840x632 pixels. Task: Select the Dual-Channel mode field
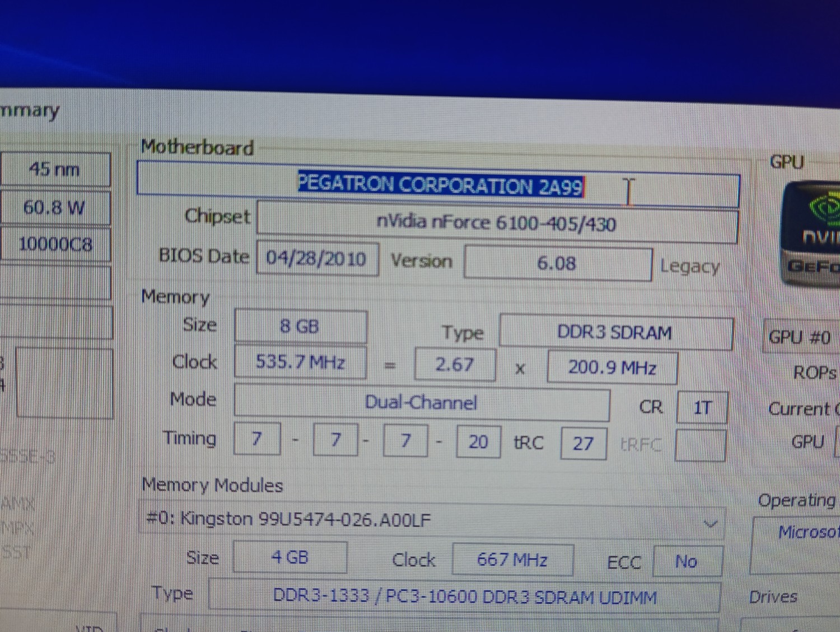[422, 402]
